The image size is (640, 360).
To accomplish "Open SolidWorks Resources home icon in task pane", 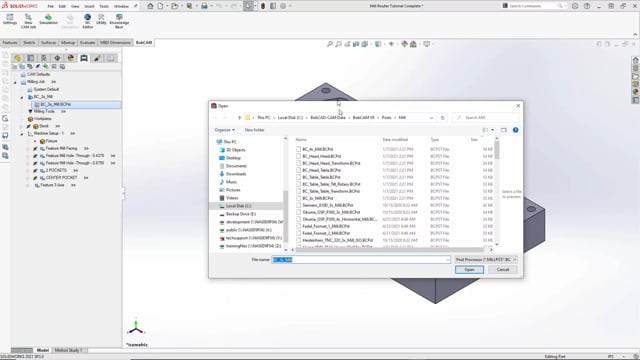I will pyautogui.click(x=636, y=60).
